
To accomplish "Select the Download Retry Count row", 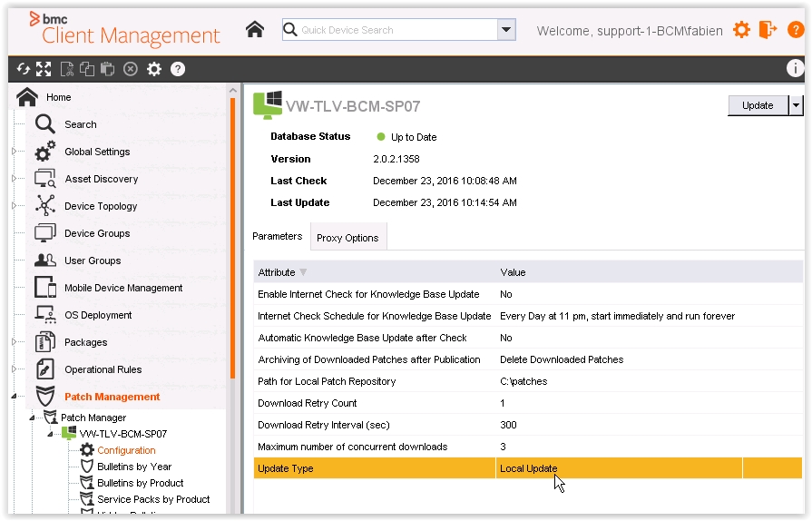I will click(x=528, y=403).
